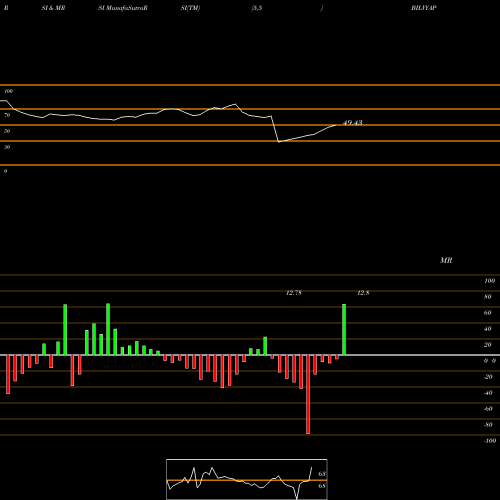Click the 'SI(TM)' header text
Viewport: 500px width, 500px height.
(x=190, y=8)
